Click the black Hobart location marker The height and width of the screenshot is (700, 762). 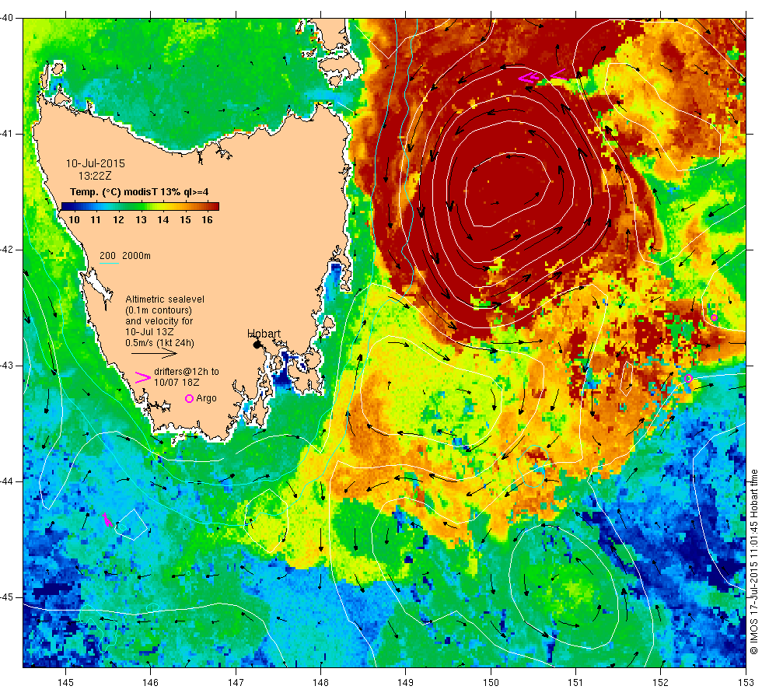tap(257, 345)
